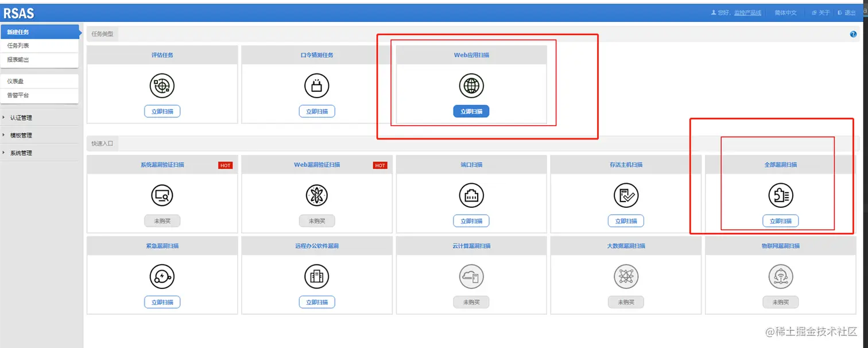Click the 云计算漏洞扫描 card title

471,246
